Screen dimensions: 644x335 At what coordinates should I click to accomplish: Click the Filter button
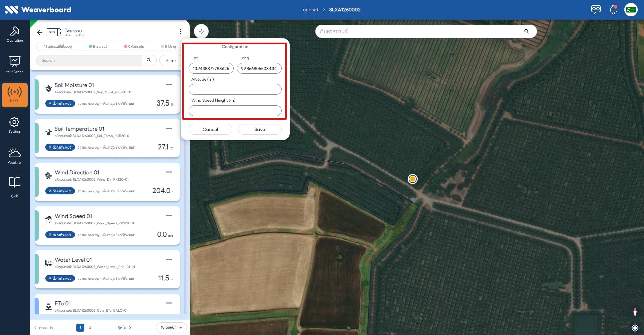tap(171, 61)
